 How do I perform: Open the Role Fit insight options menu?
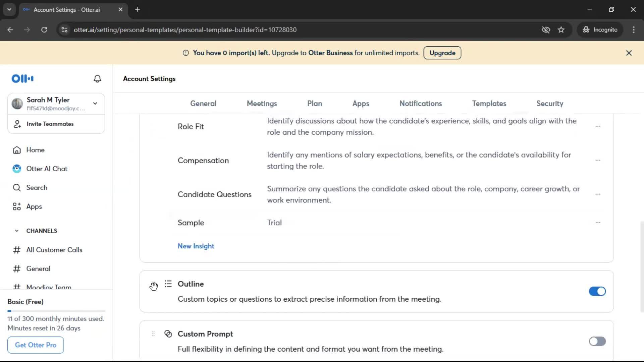tap(598, 127)
